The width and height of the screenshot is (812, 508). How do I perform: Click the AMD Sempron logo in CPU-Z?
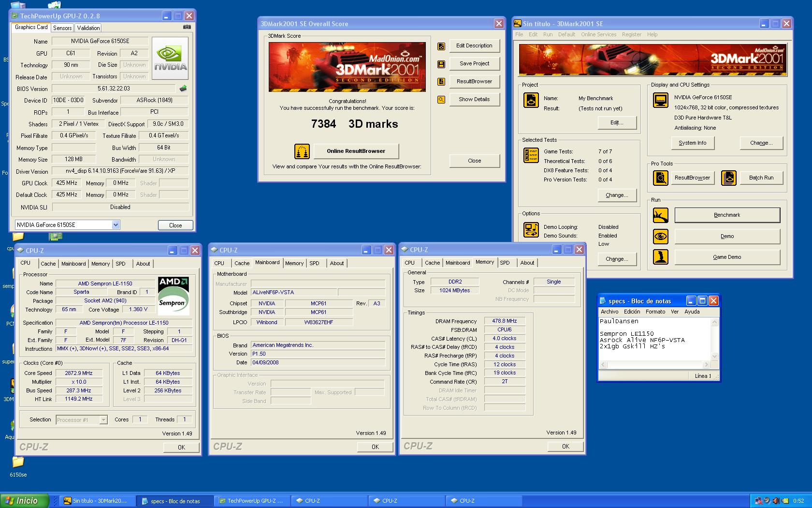(x=173, y=296)
